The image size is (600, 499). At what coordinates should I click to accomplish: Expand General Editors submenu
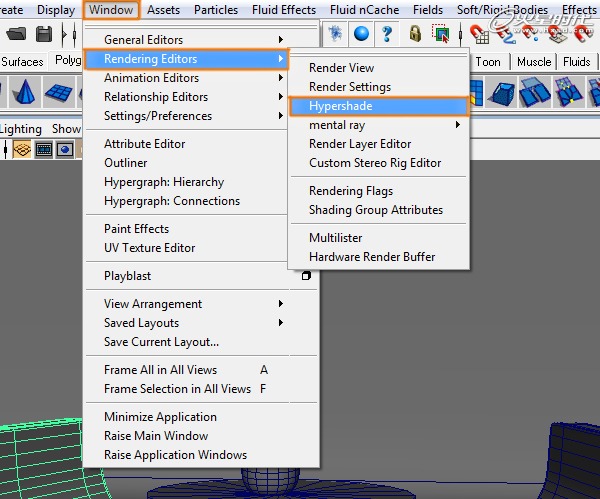point(186,39)
